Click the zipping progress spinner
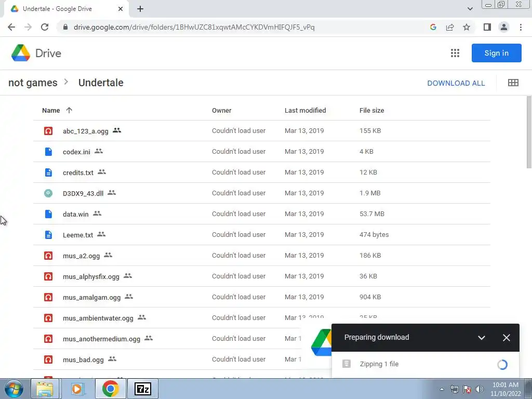The height and width of the screenshot is (399, 532). coord(502,365)
